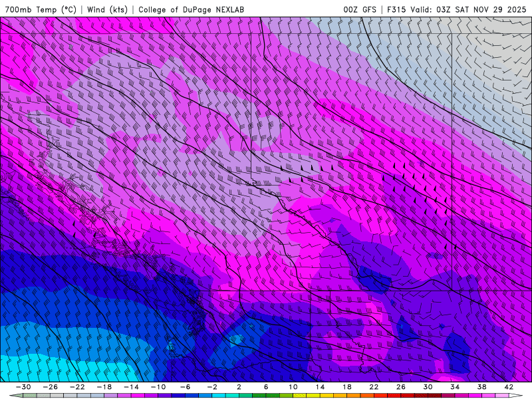
Task: Click the 6 value on the color scale
Action: pos(266,387)
